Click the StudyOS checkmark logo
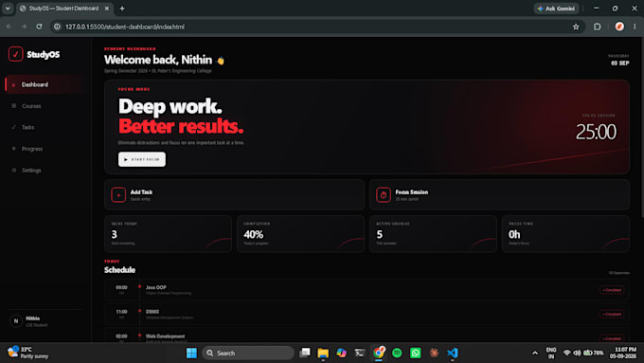This screenshot has height=363, width=644. coord(15,54)
